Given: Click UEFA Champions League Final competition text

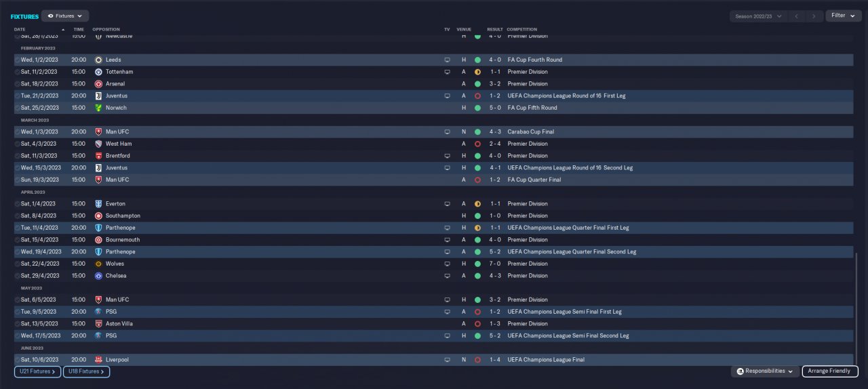Looking at the screenshot, I should 545,360.
